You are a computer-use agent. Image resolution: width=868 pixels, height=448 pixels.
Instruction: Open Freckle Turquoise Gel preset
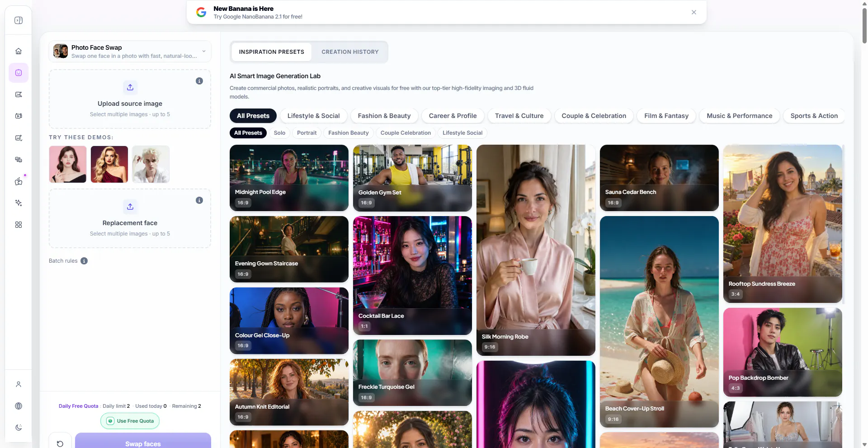412,373
